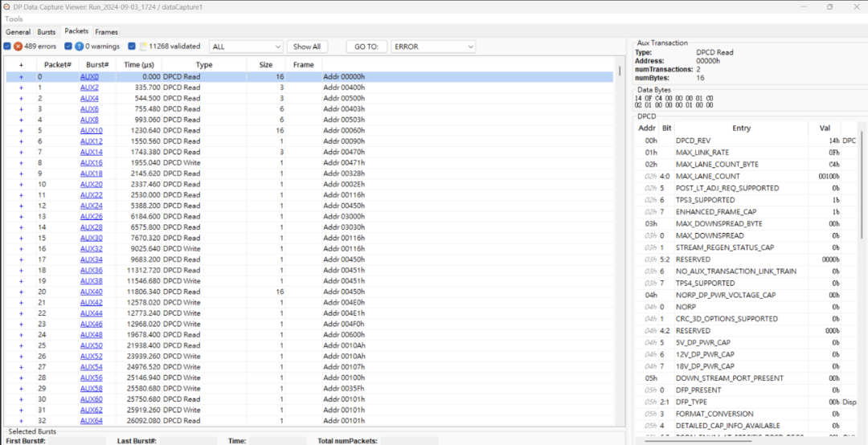Expand packet 5 row with plus
Screen dimensions: 868x445
(x=21, y=131)
